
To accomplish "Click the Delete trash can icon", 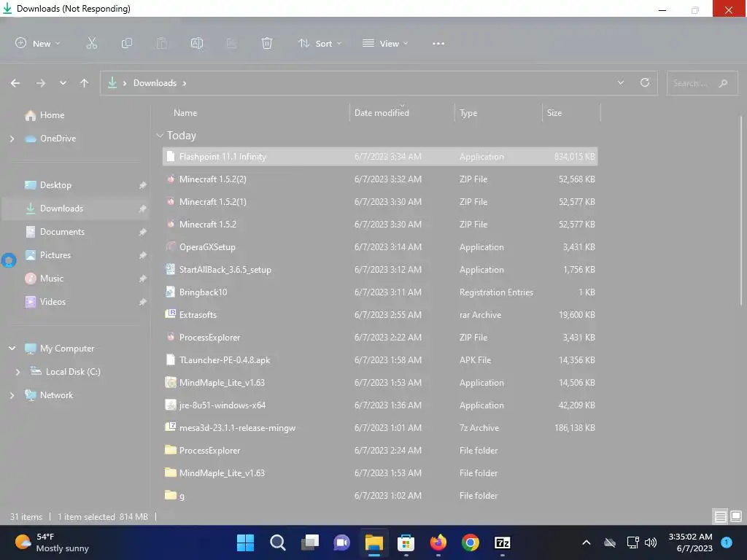I will tap(267, 43).
